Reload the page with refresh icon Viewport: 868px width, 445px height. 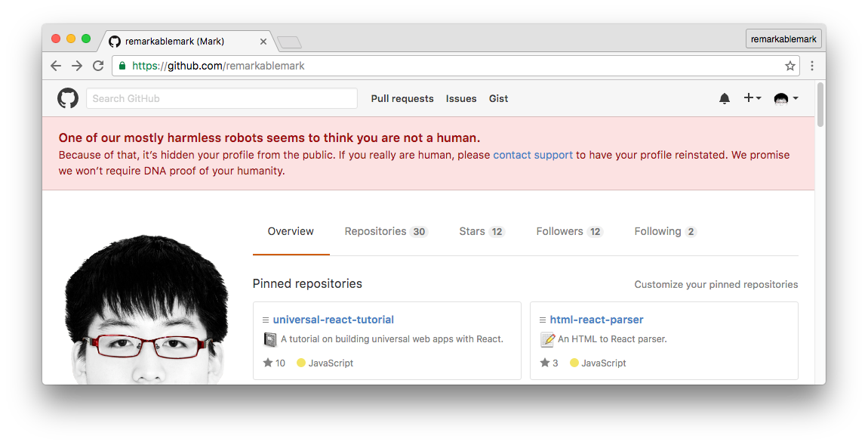coord(98,66)
